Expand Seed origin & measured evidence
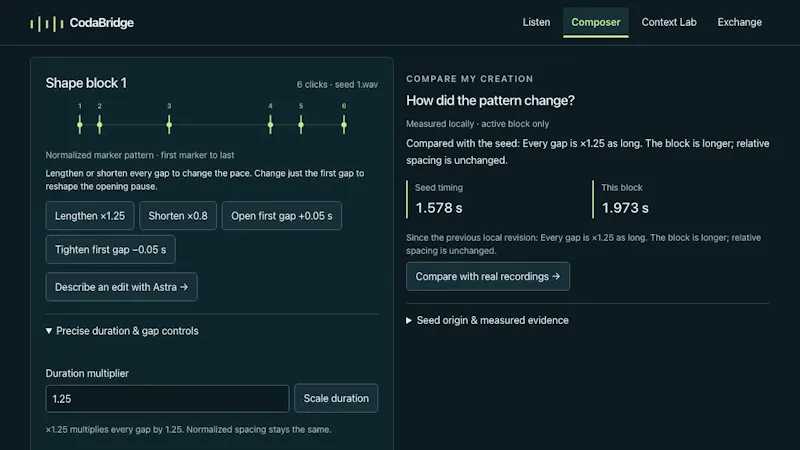800x450 pixels. tap(487, 320)
